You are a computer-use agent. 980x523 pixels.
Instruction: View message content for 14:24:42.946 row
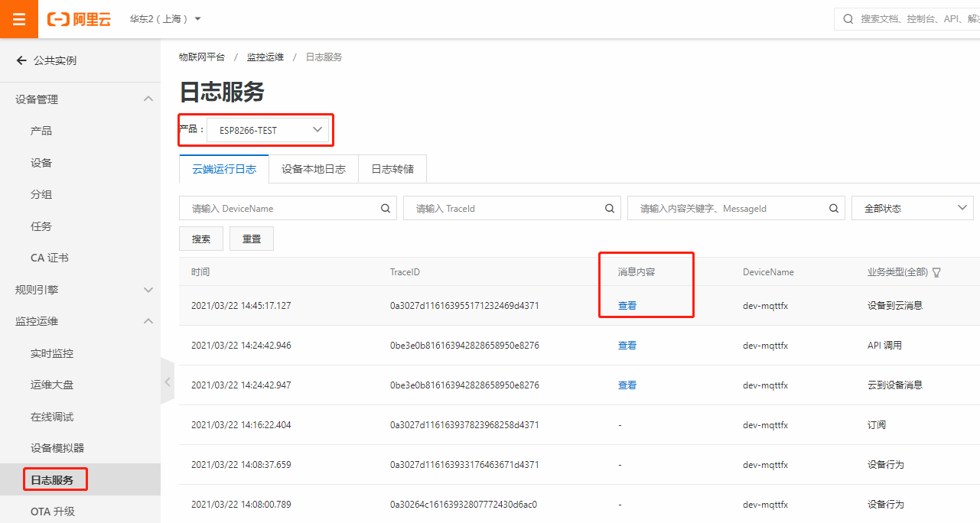[x=627, y=345]
